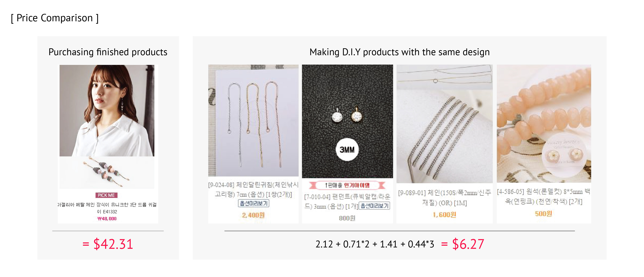644x277 pixels.
Task: Open the pink rondelle beads image
Action: [544, 124]
